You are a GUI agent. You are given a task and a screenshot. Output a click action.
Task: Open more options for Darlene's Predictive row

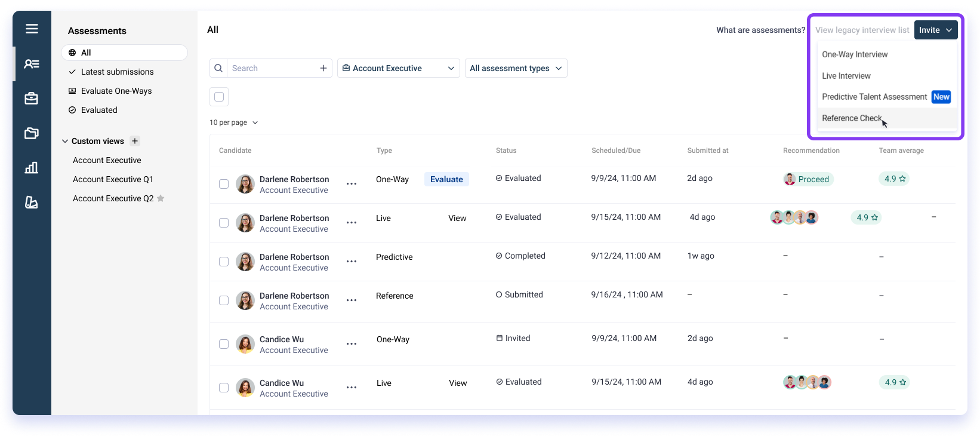[x=352, y=262]
